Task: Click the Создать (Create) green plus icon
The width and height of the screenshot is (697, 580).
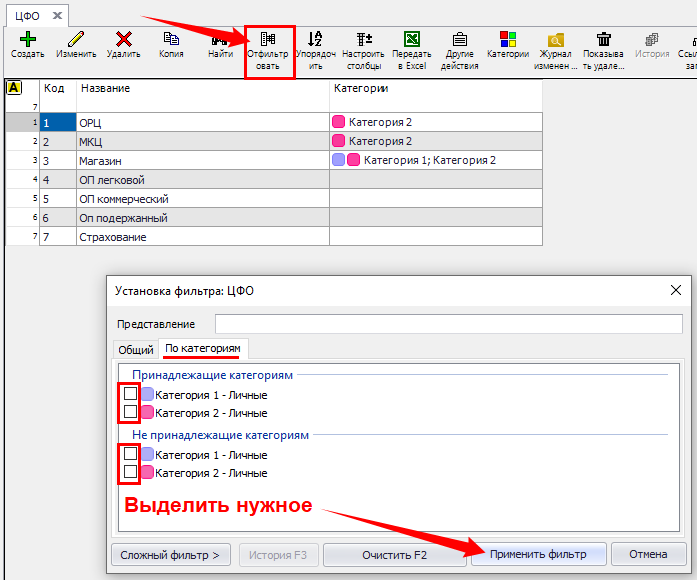Action: pos(27,40)
